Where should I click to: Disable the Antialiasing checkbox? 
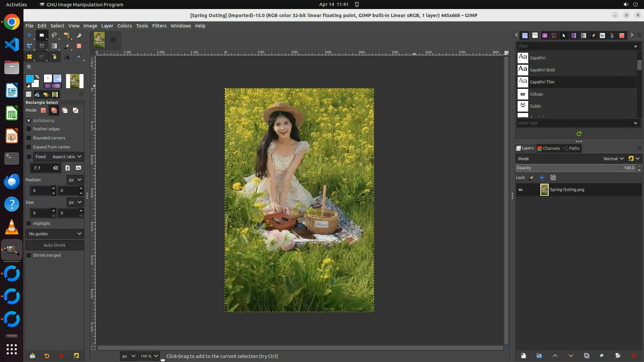[29, 121]
